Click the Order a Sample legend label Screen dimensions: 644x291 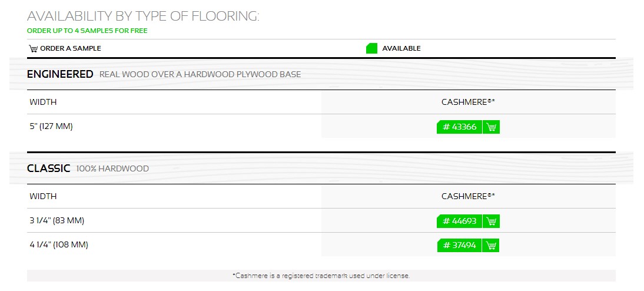point(70,48)
